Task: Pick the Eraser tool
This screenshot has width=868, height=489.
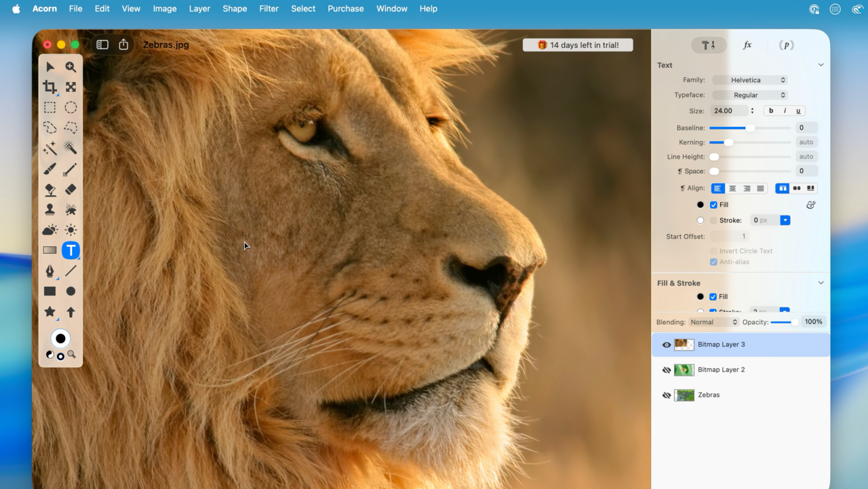Action: [x=71, y=189]
